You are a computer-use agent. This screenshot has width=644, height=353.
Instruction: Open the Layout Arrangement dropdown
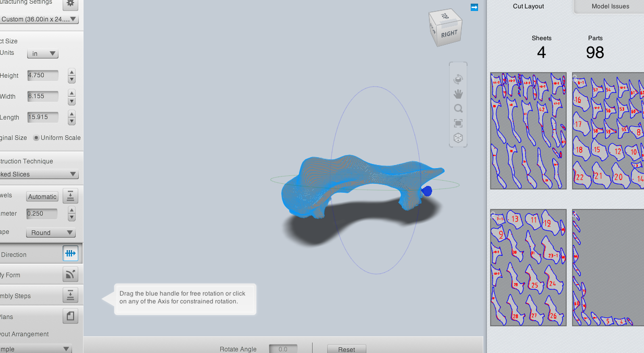35,349
